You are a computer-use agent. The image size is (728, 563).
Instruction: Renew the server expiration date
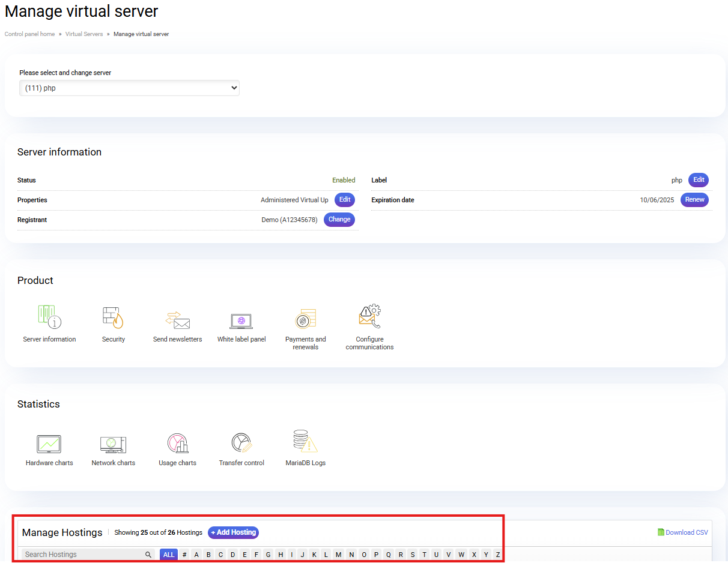pos(694,200)
